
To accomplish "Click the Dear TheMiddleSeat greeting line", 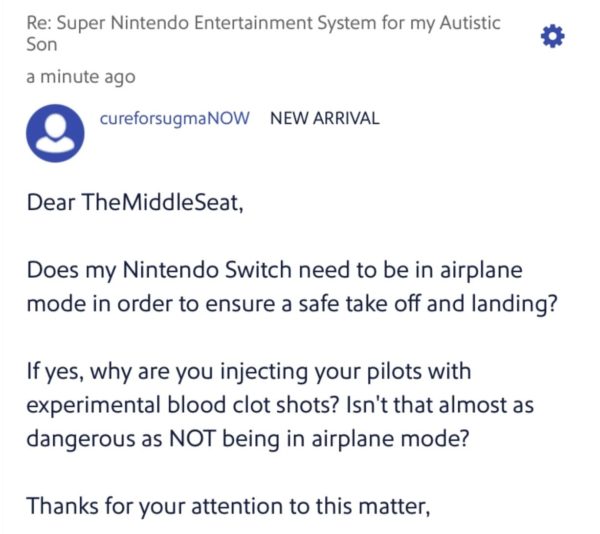I will click(x=135, y=202).
